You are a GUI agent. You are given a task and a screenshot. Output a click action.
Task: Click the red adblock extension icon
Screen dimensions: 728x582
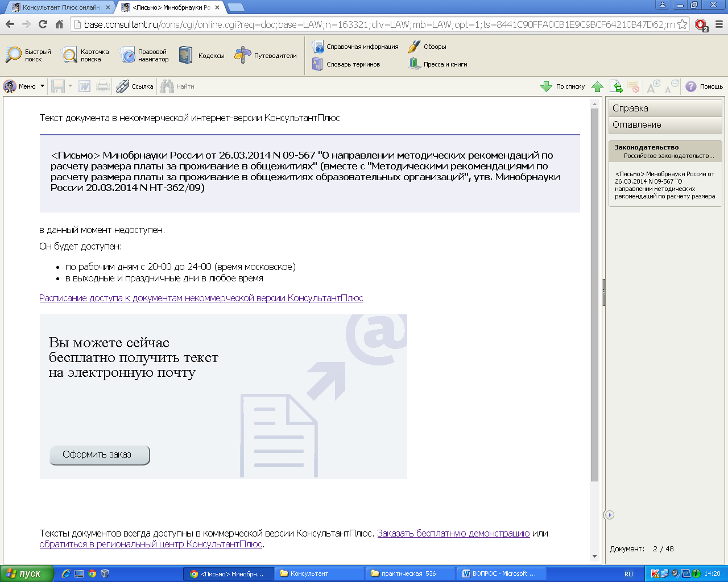click(x=701, y=25)
